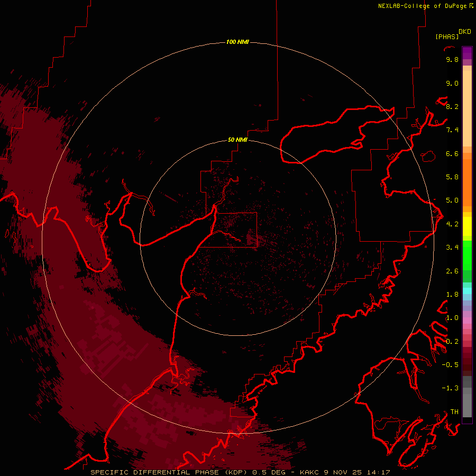Screen dimensions: 476x476
Task: Click the 6.6 value on the color scale
Action: pos(452,153)
